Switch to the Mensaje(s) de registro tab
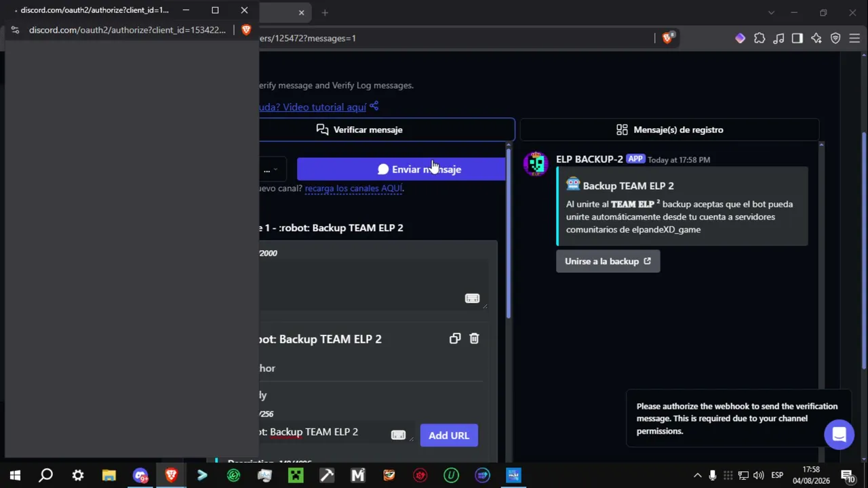The width and height of the screenshot is (868, 488). tap(670, 129)
